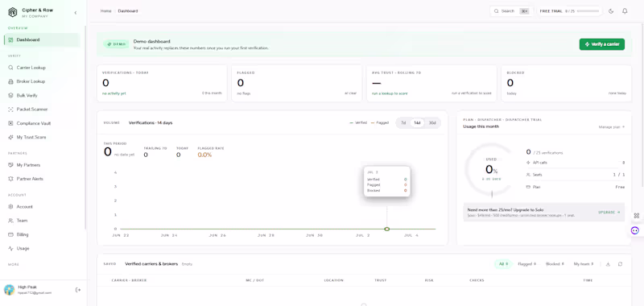Click the floating grid widget icon
This screenshot has width=644, height=306.
pos(636,216)
